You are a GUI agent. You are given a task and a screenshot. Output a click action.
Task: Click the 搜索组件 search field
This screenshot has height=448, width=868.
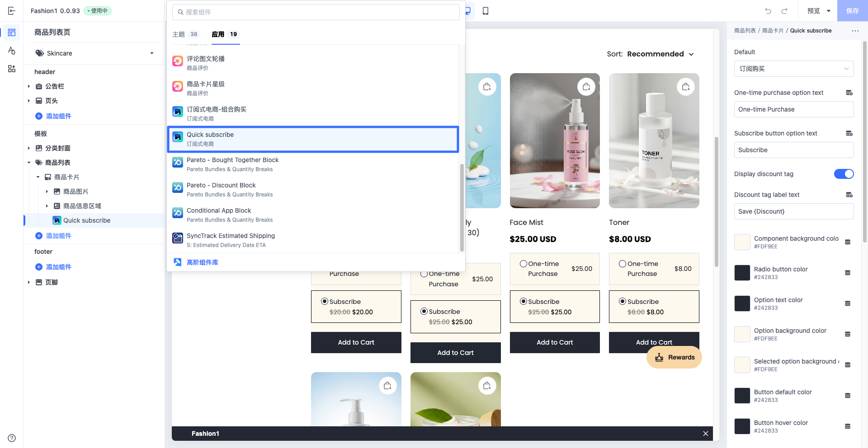pyautogui.click(x=316, y=12)
